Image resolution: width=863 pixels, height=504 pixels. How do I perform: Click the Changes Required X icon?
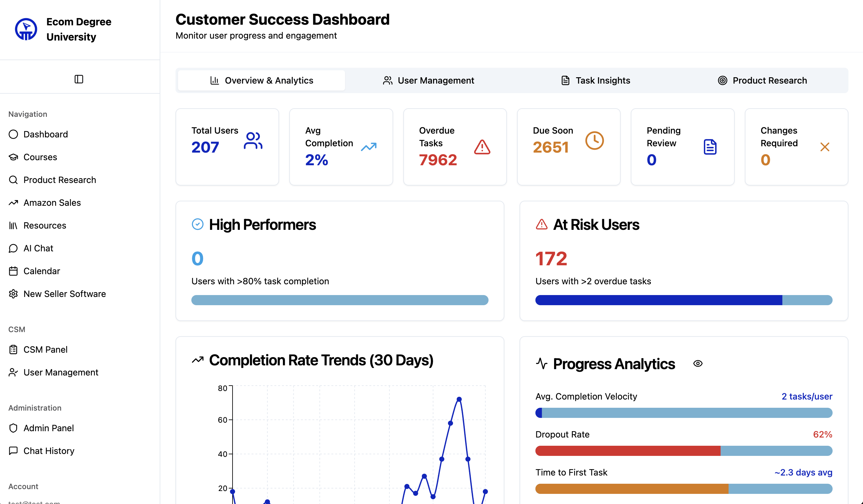click(x=825, y=147)
